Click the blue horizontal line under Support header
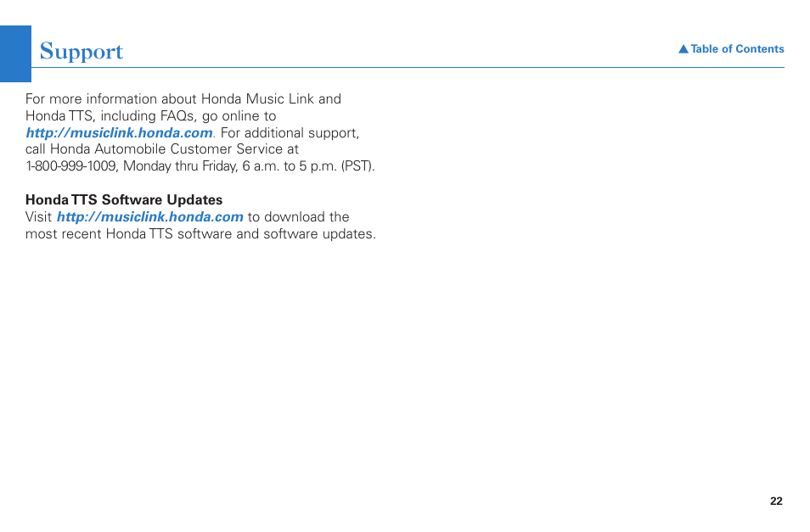The width and height of the screenshot is (810, 532). [x=408, y=67]
